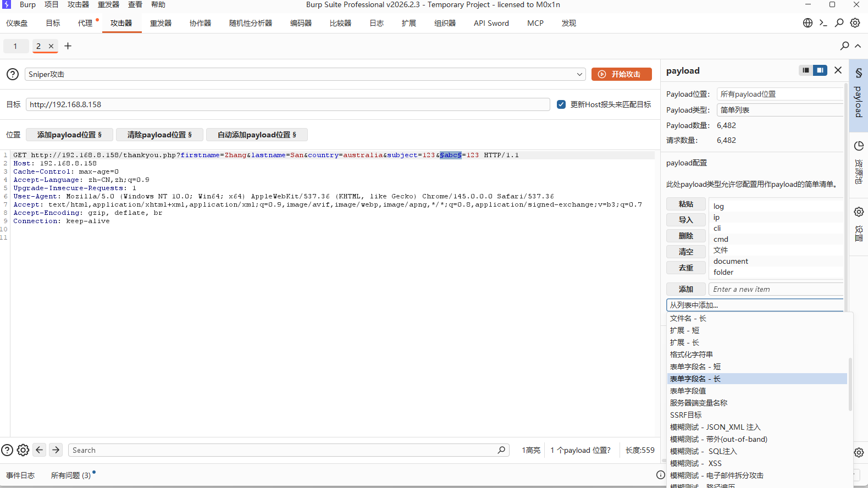Open the Sniper attack type dropdown
This screenshot has width=868, height=488.
(305, 74)
